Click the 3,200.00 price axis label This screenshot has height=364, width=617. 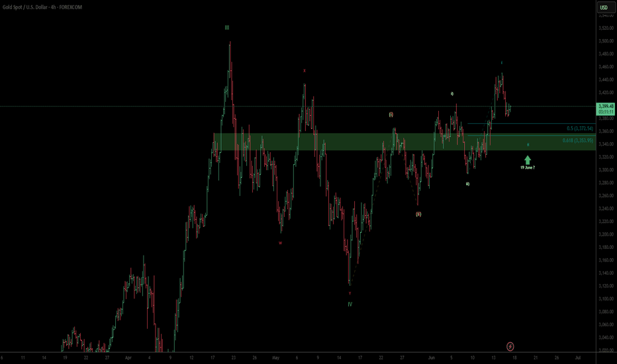tap(606, 234)
